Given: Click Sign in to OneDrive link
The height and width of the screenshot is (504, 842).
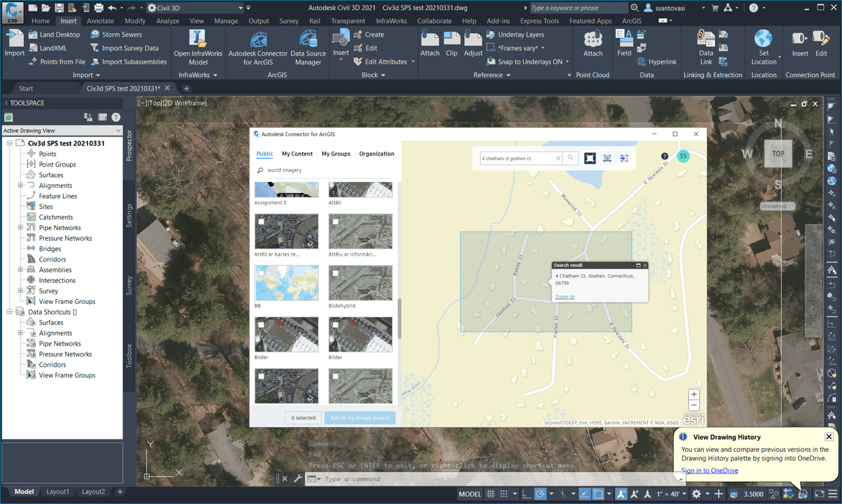Looking at the screenshot, I should coord(709,471).
